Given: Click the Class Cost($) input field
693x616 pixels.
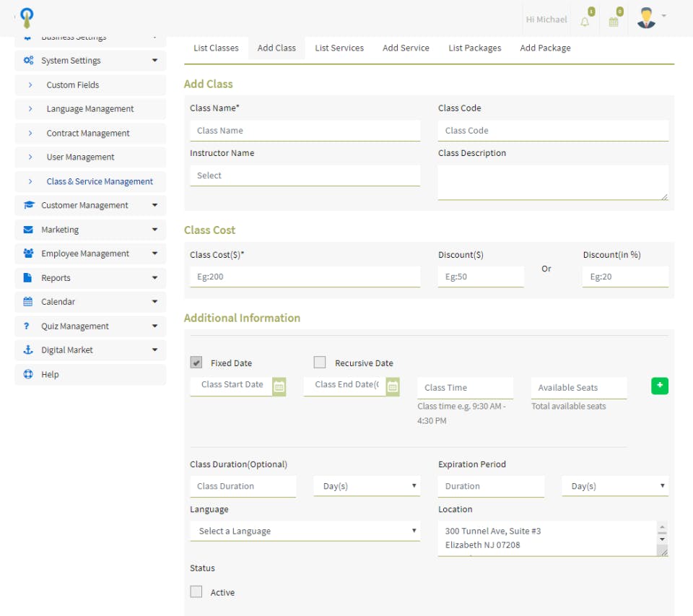Looking at the screenshot, I should click(305, 277).
